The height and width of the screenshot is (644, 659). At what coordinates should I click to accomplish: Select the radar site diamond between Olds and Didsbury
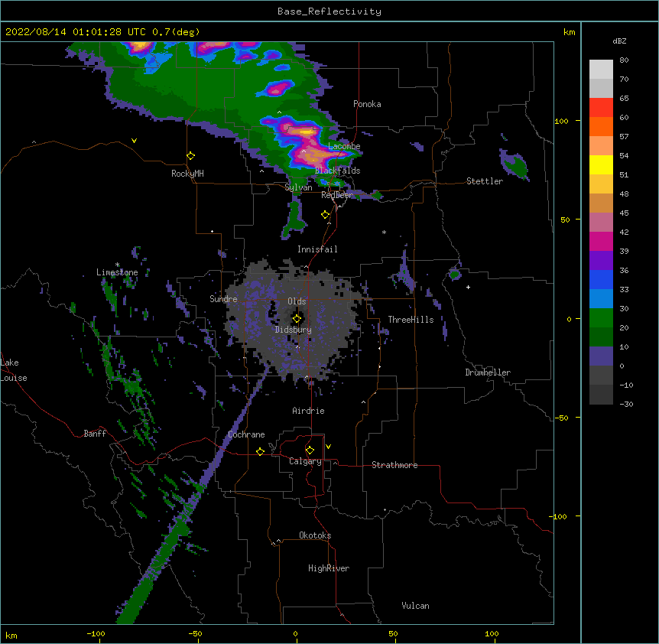[297, 319]
